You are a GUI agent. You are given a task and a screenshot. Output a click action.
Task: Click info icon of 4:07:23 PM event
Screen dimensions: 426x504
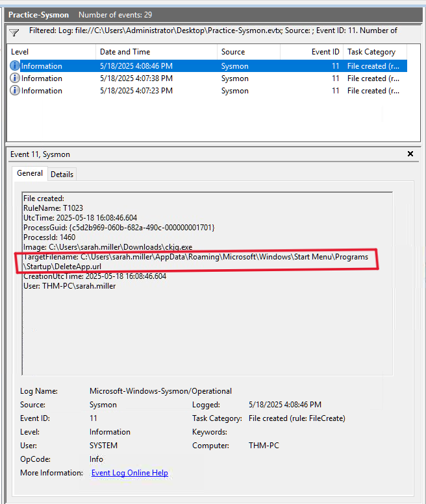coord(15,91)
